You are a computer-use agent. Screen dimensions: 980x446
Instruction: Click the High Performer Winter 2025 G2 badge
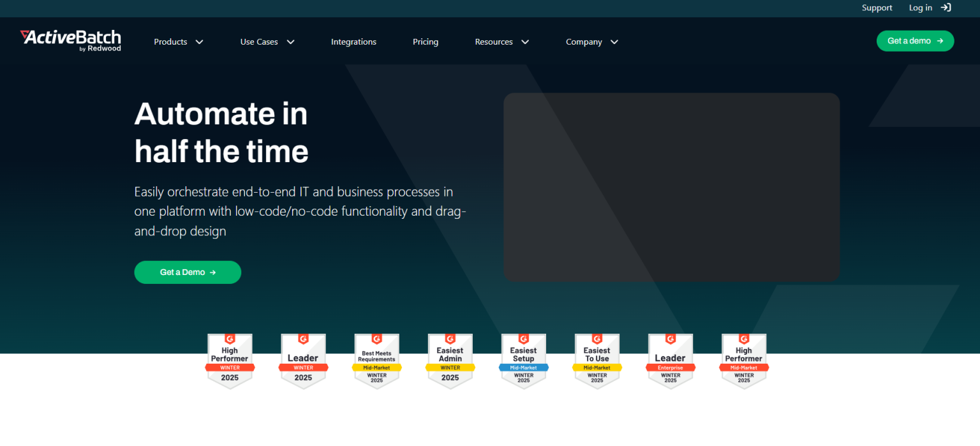[x=230, y=361]
